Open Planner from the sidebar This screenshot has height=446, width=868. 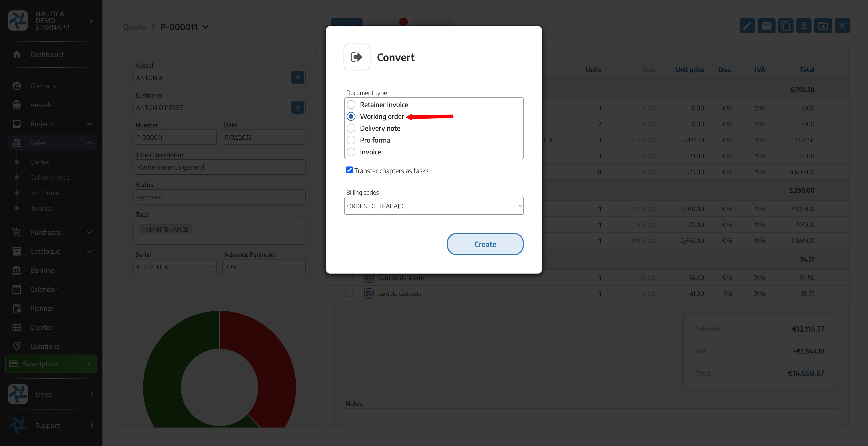pyautogui.click(x=42, y=309)
